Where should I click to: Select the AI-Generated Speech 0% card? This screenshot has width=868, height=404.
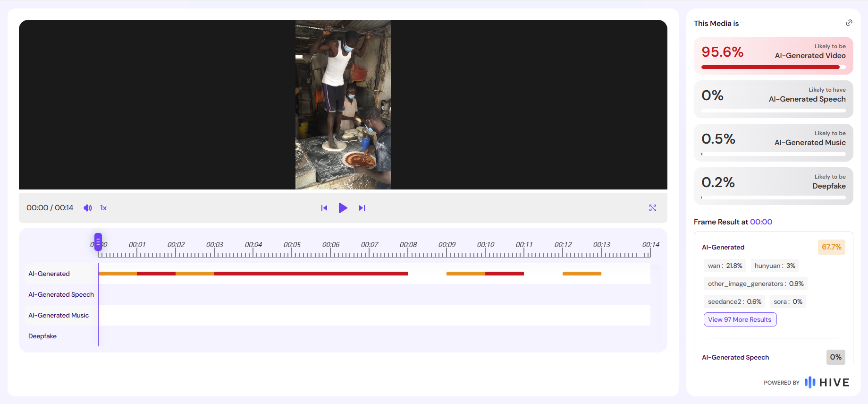click(x=773, y=99)
